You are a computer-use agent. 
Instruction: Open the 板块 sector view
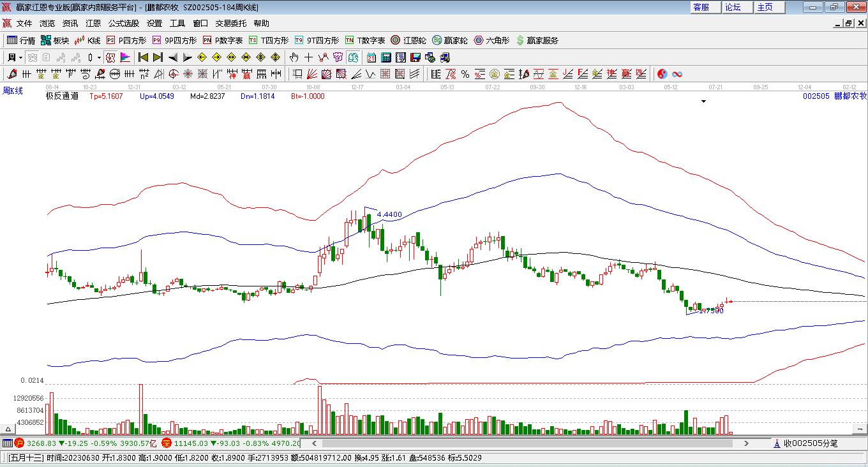(55, 40)
